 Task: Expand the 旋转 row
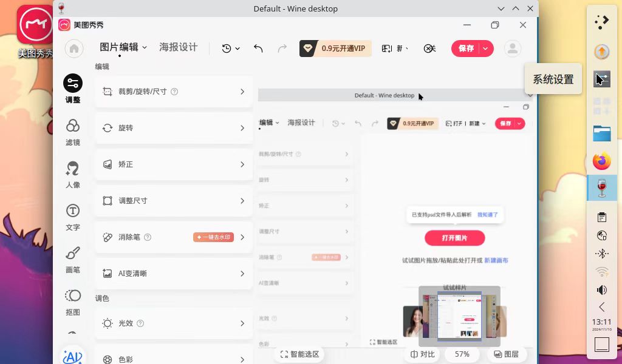[174, 128]
